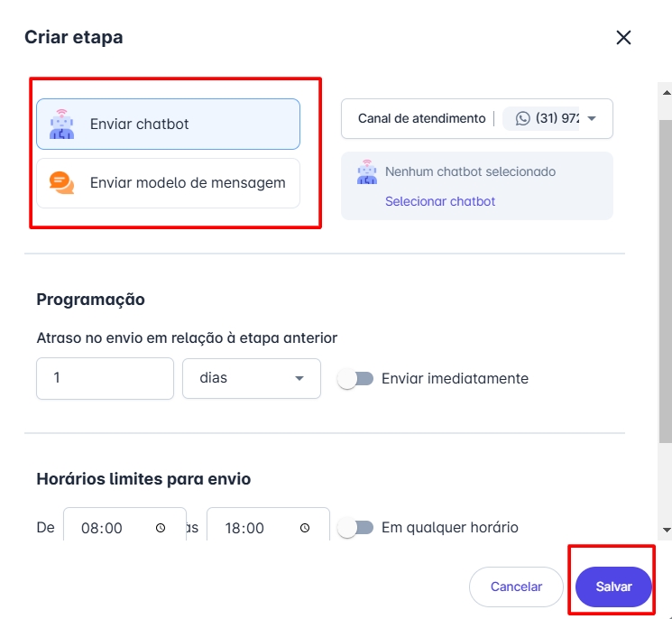Click the Salvar button
Image resolution: width=672 pixels, height=619 pixels.
(613, 587)
